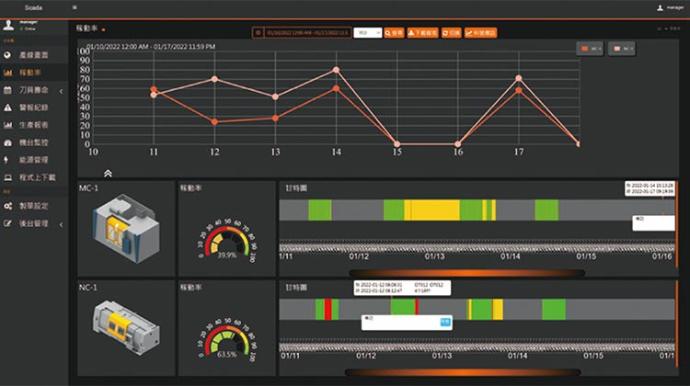Open the program upload/download laptop icon
The width and height of the screenshot is (690, 386).
coord(7,177)
